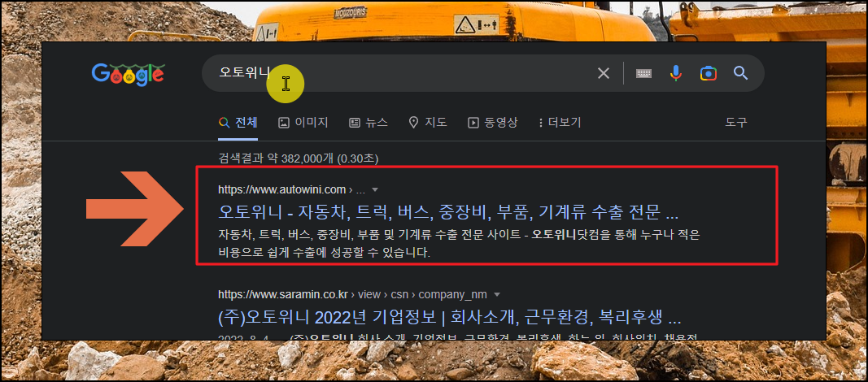Image resolution: width=868 pixels, height=382 pixels.
Task: Open the Google logo homepage link
Action: pyautogui.click(x=128, y=74)
